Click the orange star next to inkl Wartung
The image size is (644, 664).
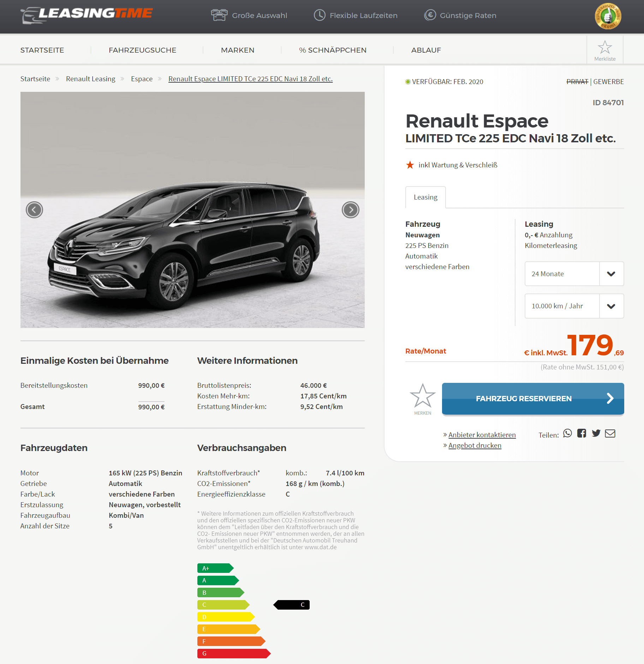(x=410, y=165)
